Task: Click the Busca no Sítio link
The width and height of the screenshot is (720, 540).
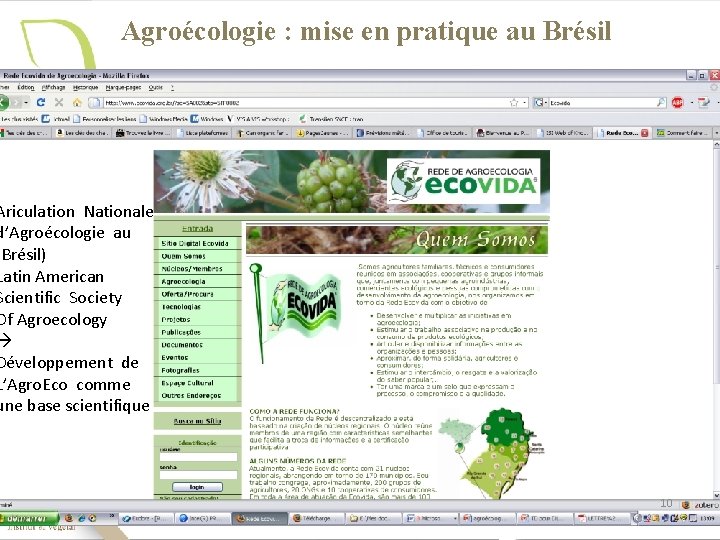Action: (197, 421)
